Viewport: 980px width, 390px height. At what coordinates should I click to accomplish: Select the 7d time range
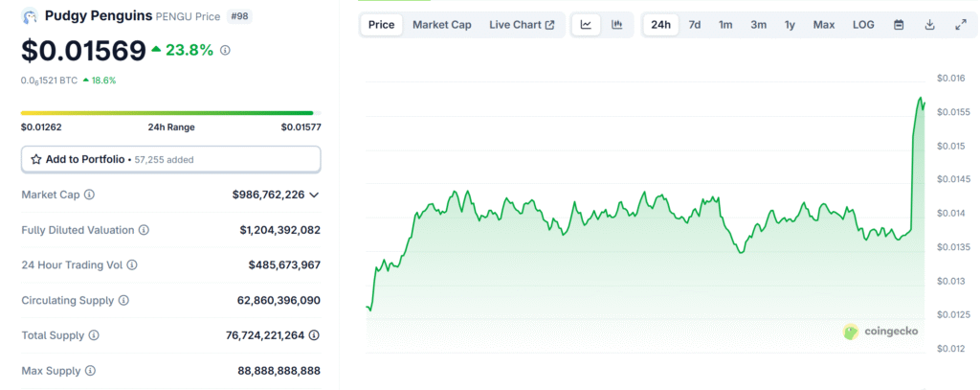[695, 25]
